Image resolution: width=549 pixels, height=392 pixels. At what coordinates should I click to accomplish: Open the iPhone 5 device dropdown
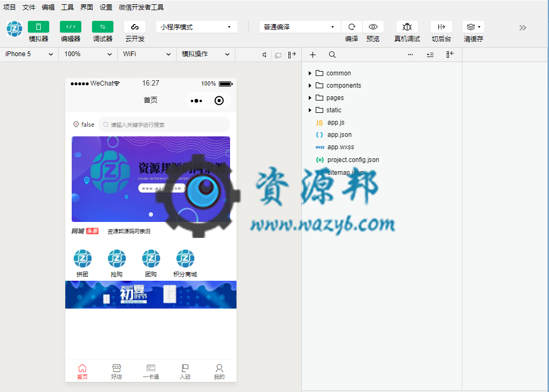[29, 54]
